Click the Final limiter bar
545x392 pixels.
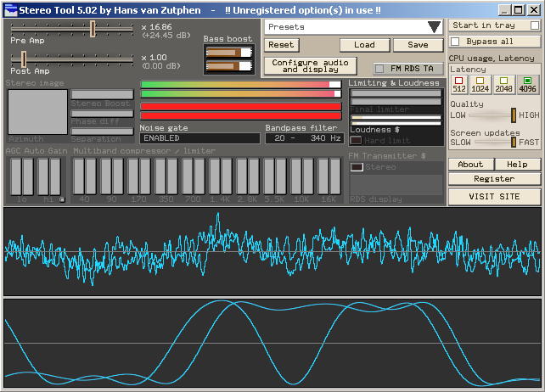pos(396,98)
